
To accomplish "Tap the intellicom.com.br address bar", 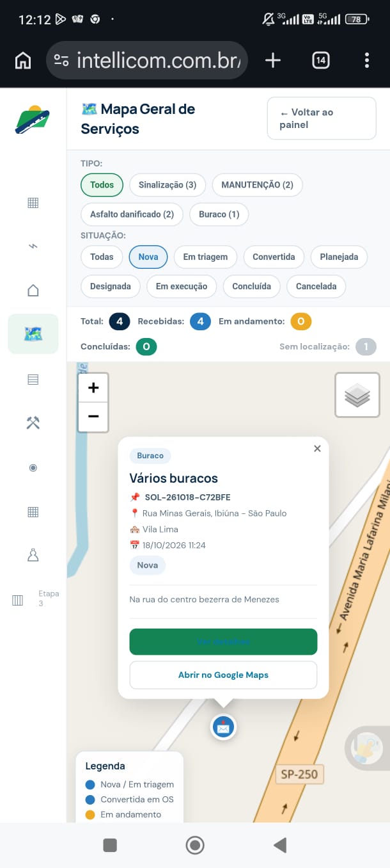I will 147,60.
